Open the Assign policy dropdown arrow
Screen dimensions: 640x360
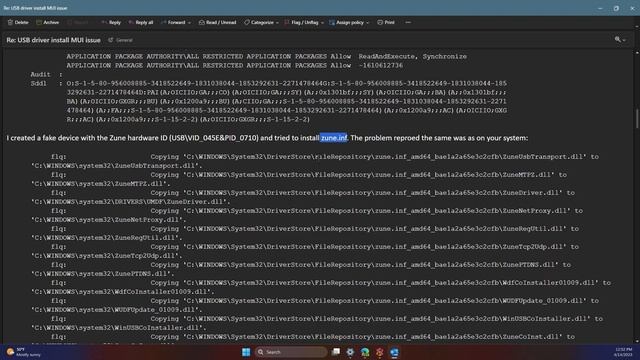tap(367, 23)
